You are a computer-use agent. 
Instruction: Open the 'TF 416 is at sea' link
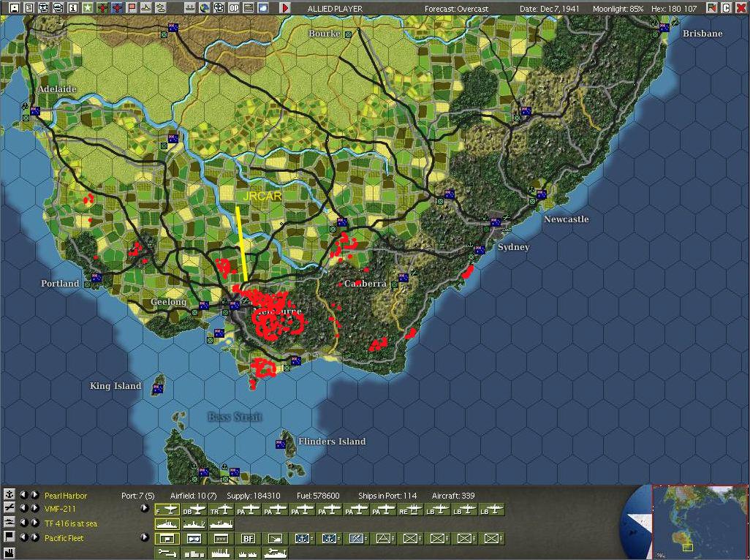pyautogui.click(x=70, y=523)
